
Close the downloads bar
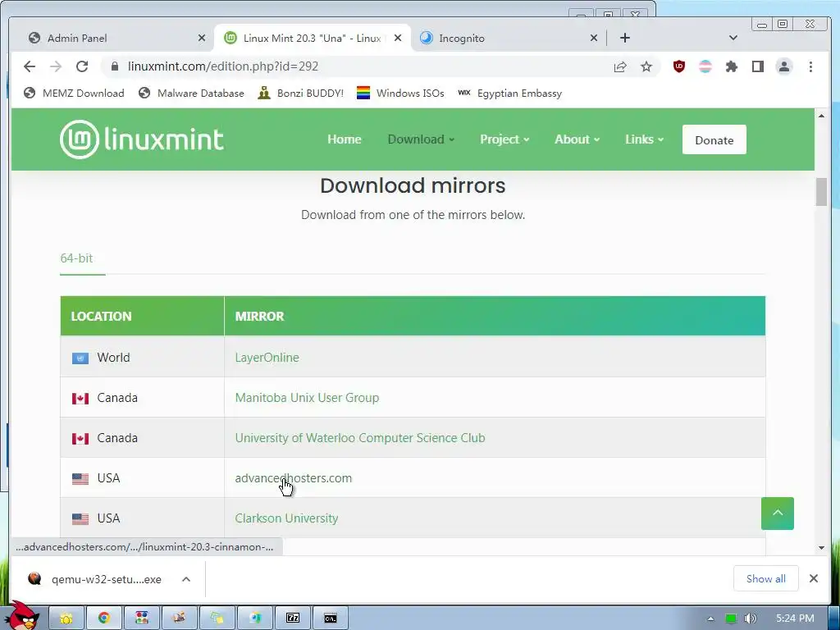813,578
